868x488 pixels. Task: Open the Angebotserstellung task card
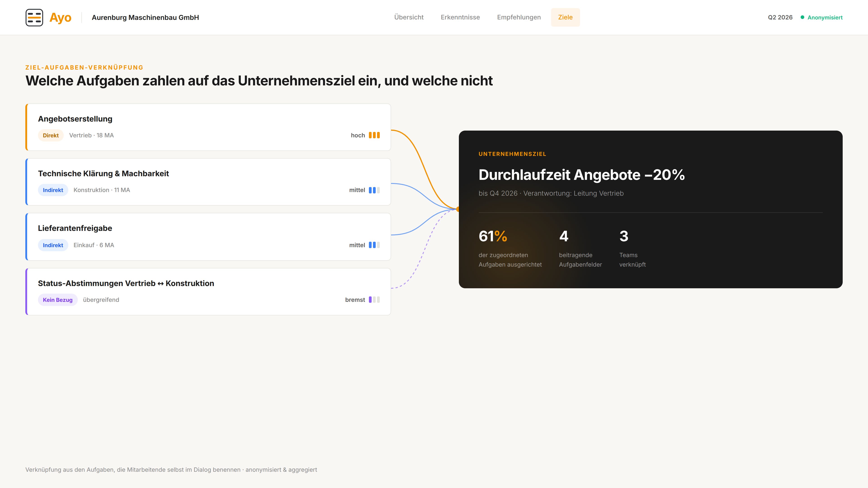(x=208, y=127)
